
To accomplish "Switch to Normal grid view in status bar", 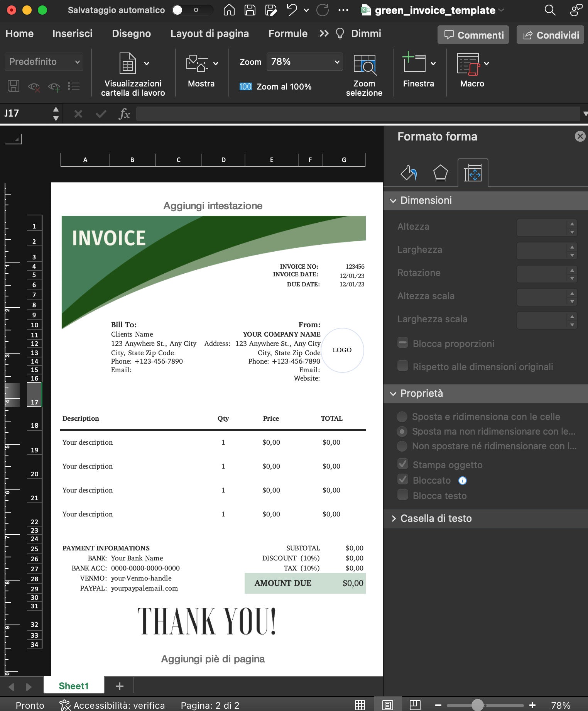I will pyautogui.click(x=360, y=705).
